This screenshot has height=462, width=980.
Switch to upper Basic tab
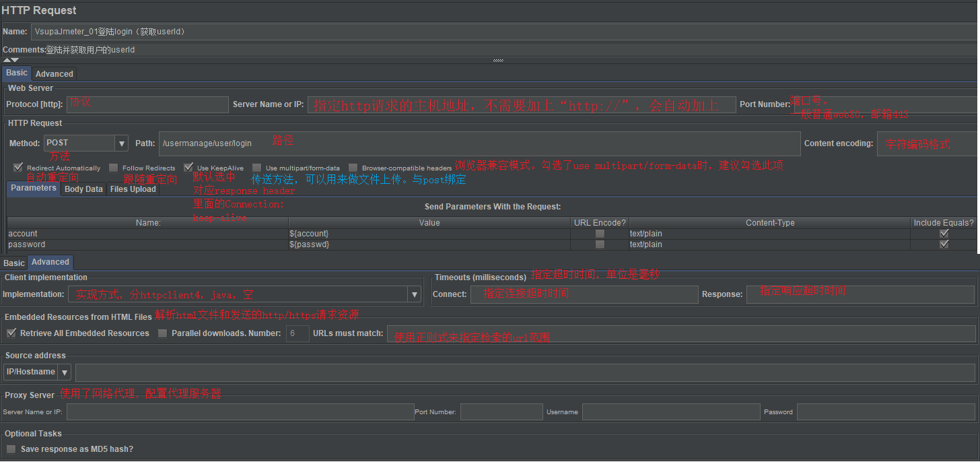coord(17,73)
